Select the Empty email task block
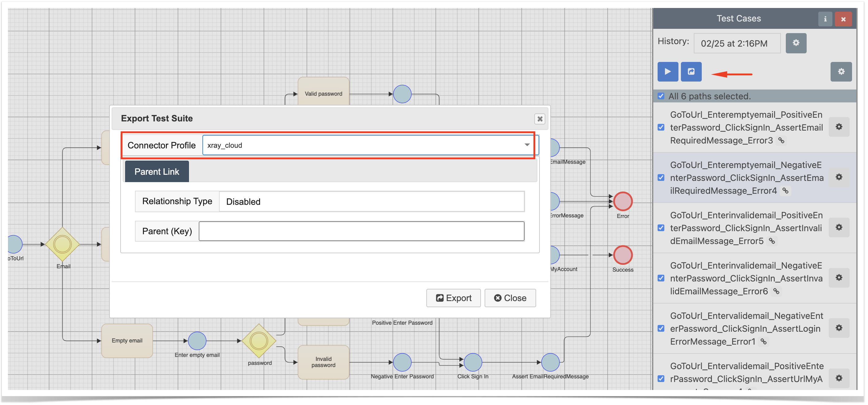This screenshot has height=405, width=868. (x=127, y=341)
